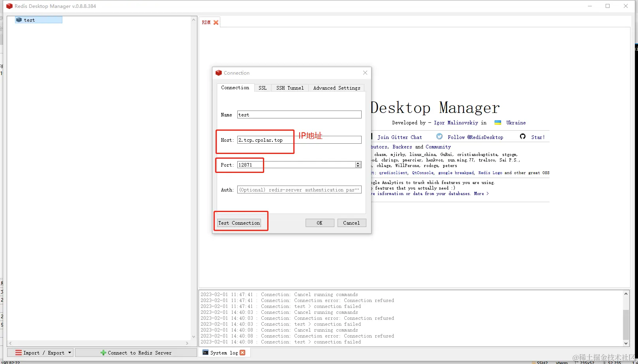Image resolution: width=638 pixels, height=364 pixels.
Task: Select the test connection in the tree
Action: (38, 20)
